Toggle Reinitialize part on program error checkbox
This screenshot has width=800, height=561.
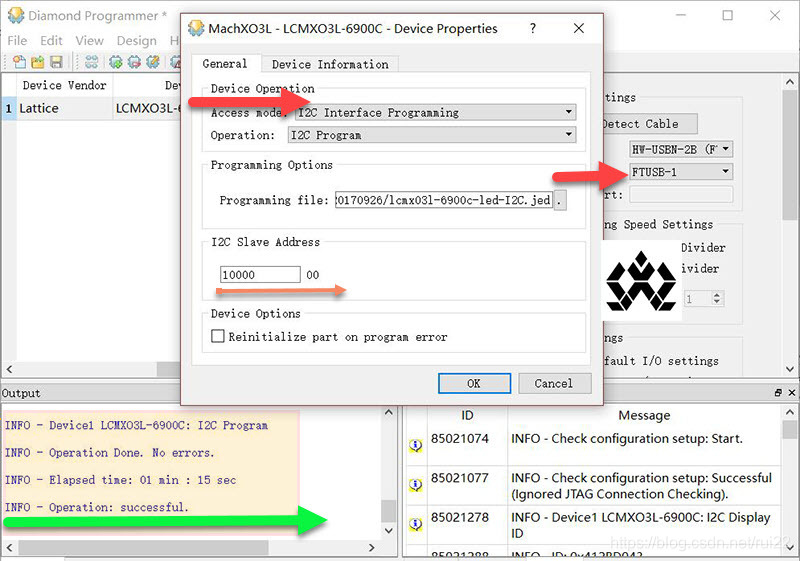coord(218,336)
